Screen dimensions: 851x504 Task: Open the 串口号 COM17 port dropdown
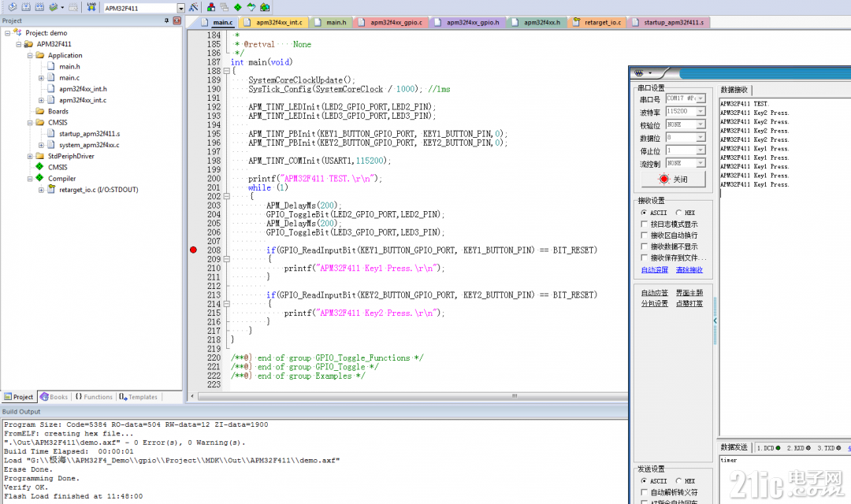point(700,98)
